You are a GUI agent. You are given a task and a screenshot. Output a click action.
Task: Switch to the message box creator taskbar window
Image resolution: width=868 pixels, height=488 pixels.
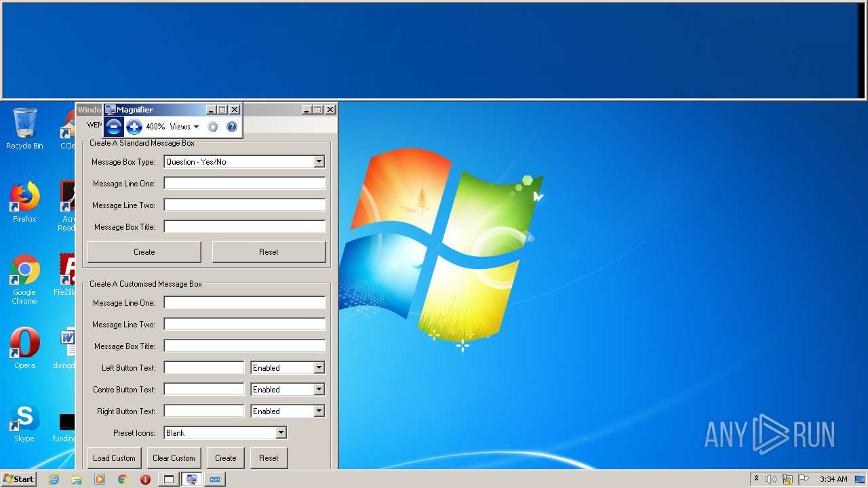(169, 479)
